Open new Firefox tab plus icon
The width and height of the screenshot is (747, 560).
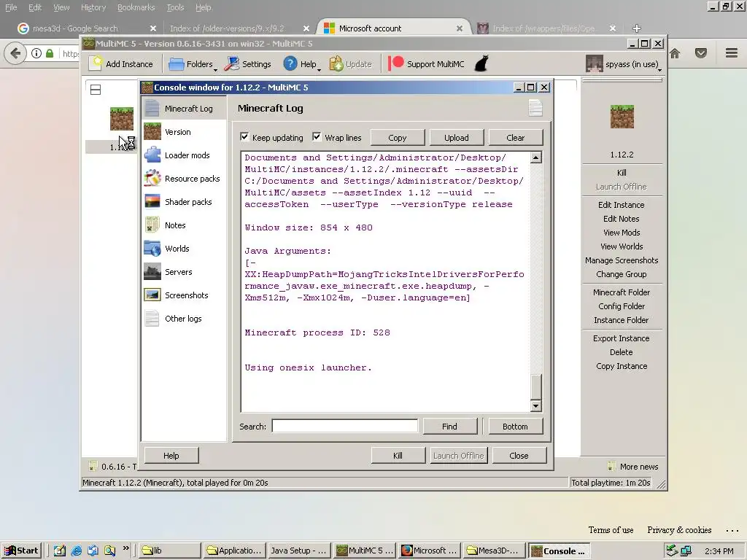click(636, 28)
